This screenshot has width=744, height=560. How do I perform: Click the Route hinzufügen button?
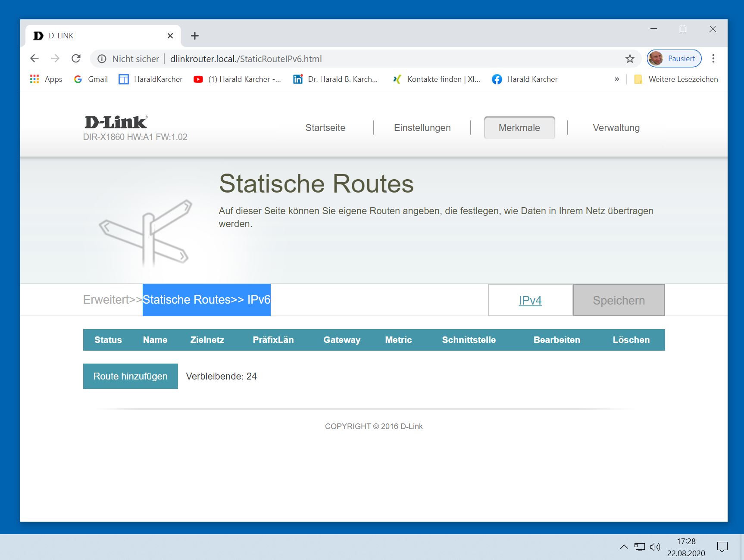131,376
